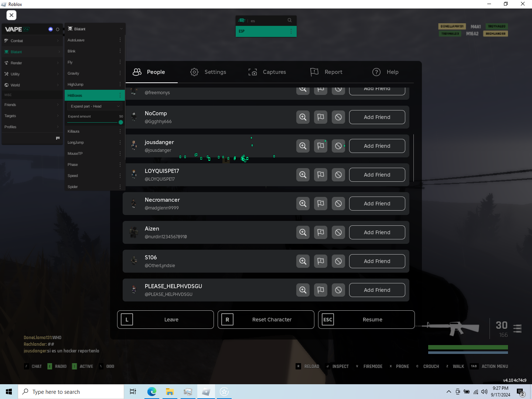Switch to the People tab
This screenshot has height=399, width=532.
149,72
